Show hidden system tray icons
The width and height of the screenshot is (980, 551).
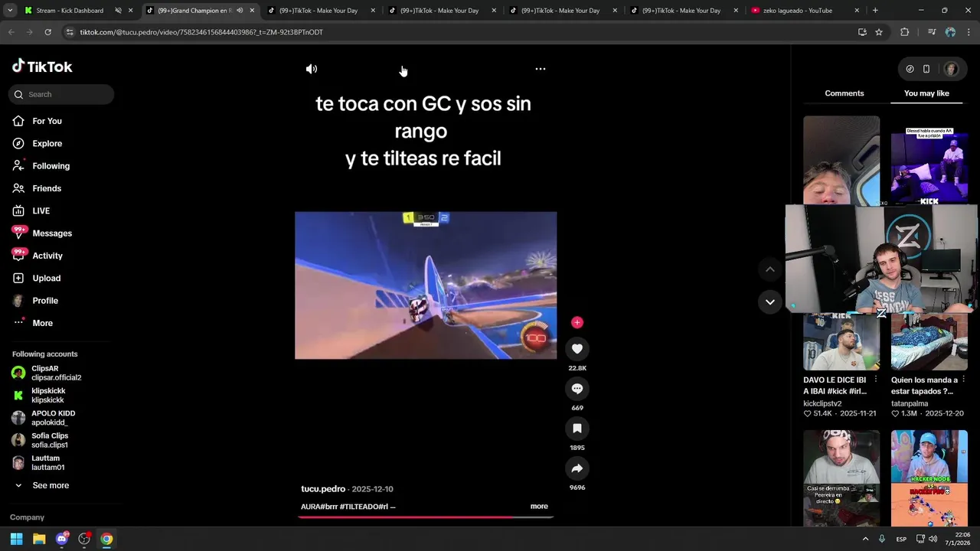click(866, 539)
